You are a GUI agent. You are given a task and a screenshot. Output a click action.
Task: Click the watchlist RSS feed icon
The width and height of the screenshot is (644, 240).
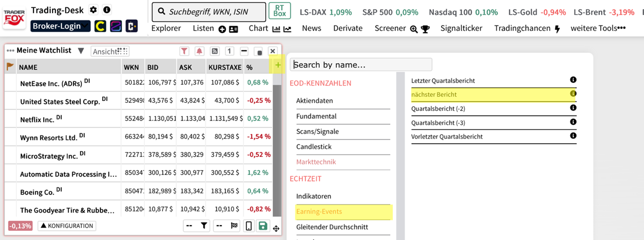click(214, 51)
